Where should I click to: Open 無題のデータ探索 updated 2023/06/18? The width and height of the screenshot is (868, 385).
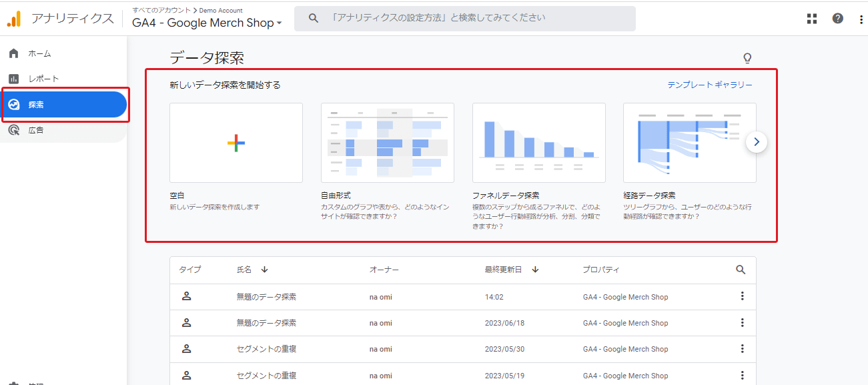tap(266, 323)
